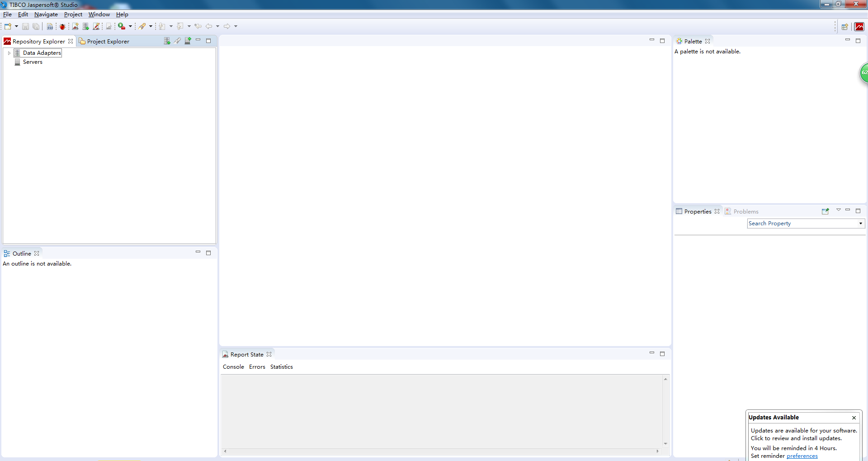Create a new Data Adapter via the database-plus icon
The height and width of the screenshot is (461, 868).
click(x=85, y=26)
